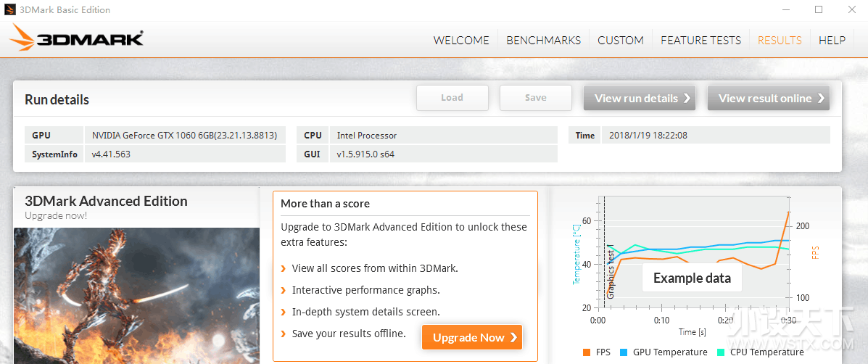The height and width of the screenshot is (364, 868).
Task: Click the More than a score heading
Action: click(x=325, y=204)
